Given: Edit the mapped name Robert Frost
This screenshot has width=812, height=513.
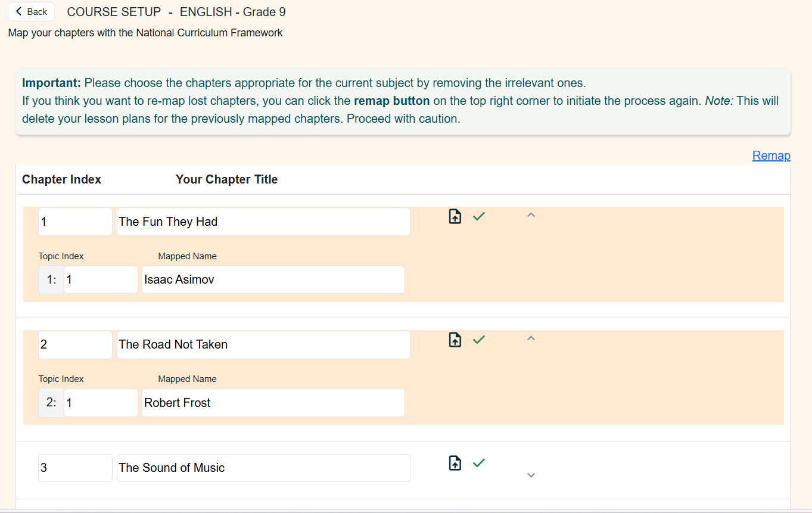Looking at the screenshot, I should [x=273, y=403].
